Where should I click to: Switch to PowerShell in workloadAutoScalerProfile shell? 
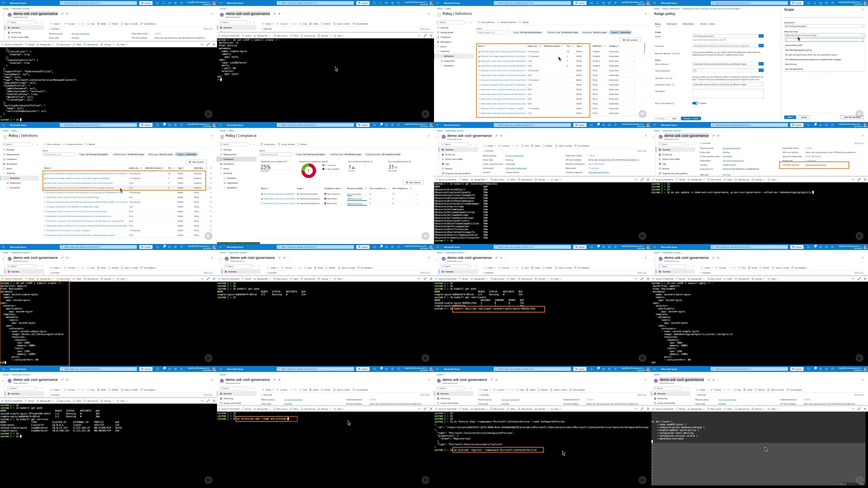click(12, 44)
